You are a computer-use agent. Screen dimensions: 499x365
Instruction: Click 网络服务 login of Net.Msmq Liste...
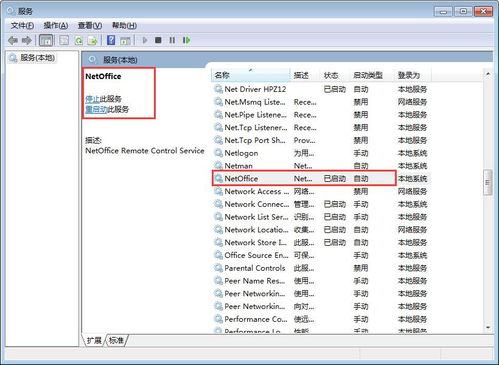click(412, 102)
